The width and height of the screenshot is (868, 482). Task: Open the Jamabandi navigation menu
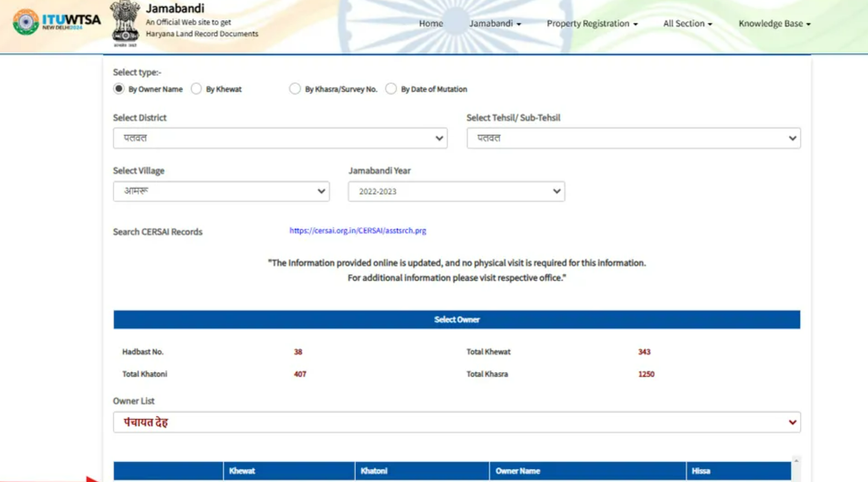point(495,24)
